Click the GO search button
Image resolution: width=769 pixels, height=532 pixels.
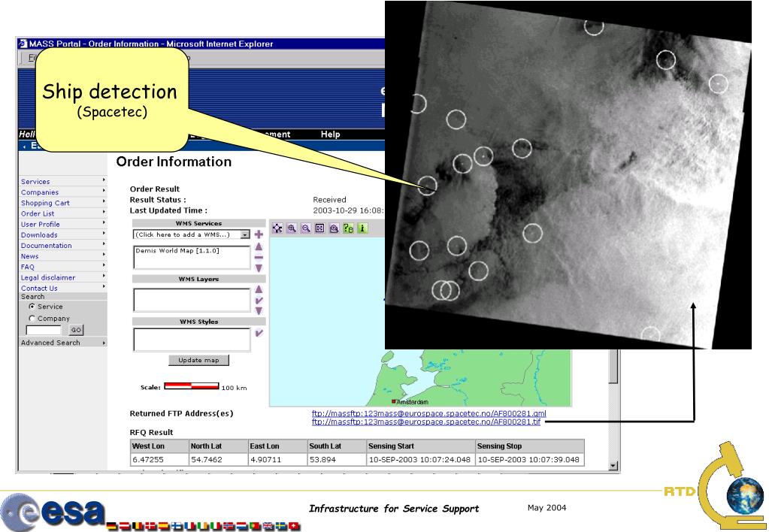pos(76,330)
